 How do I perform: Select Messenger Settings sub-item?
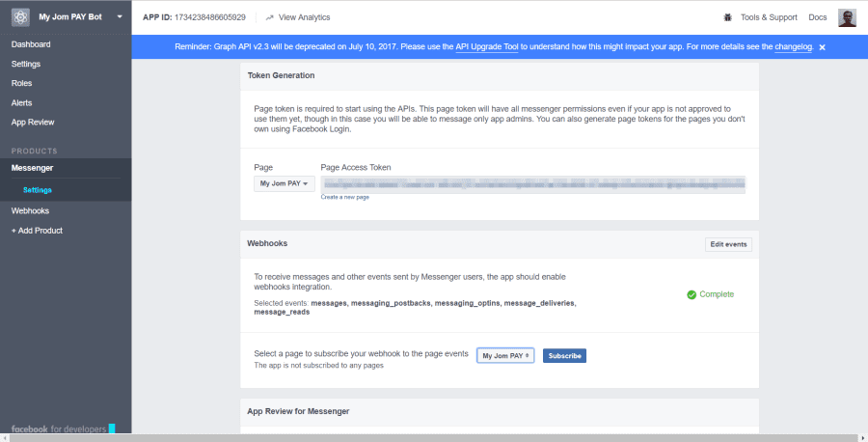click(37, 190)
